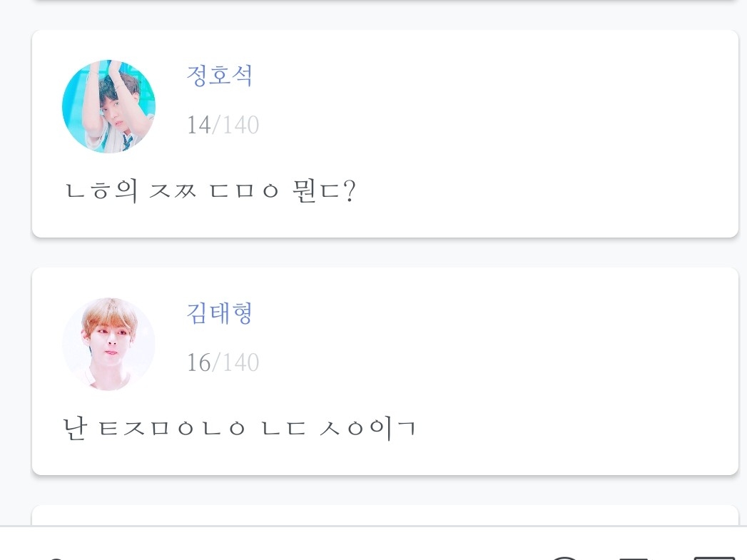Click the 'ㅈㅉ' text in 정호석's message
747x560 pixels.
(x=173, y=192)
